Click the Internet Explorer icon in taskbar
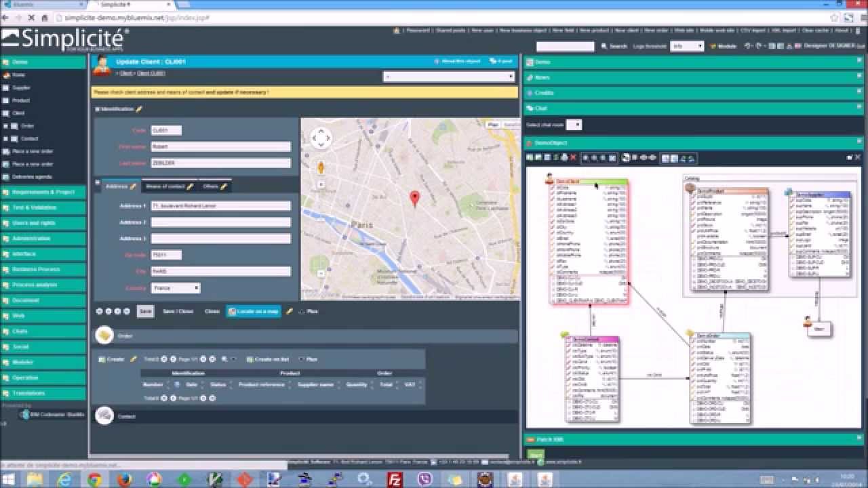The image size is (868, 488). 64,479
